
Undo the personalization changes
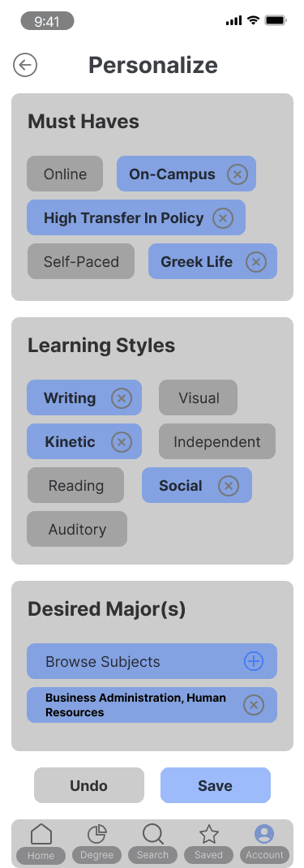89,785
